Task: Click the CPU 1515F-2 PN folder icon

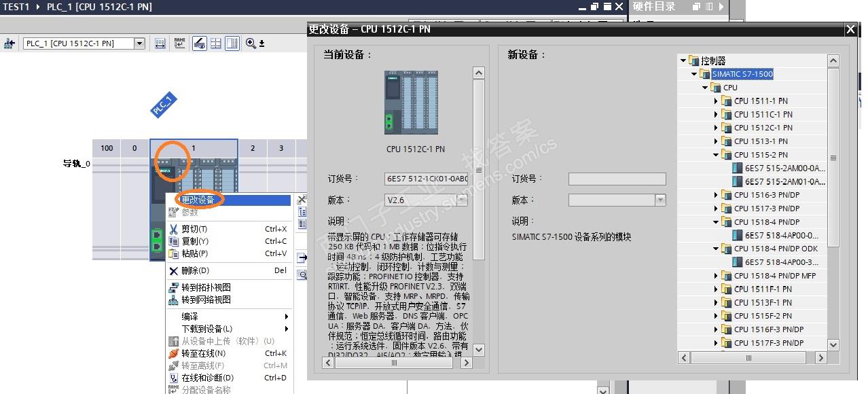Action: coord(727,316)
